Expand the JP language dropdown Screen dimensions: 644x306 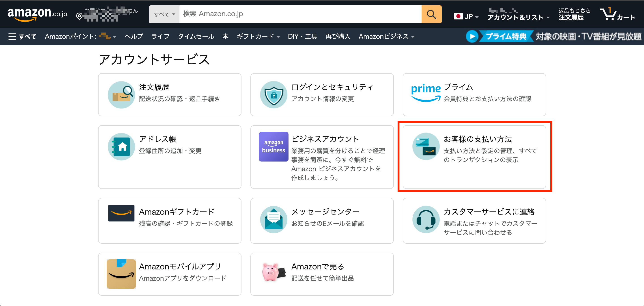click(466, 17)
